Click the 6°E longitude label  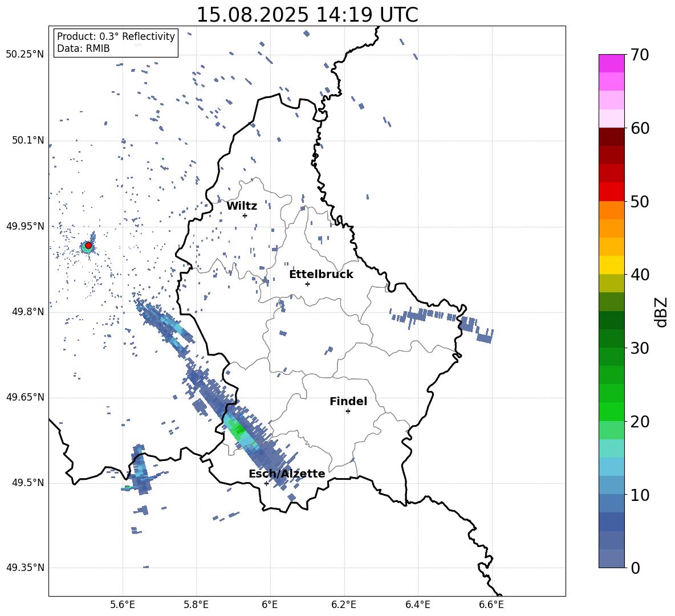(x=270, y=605)
